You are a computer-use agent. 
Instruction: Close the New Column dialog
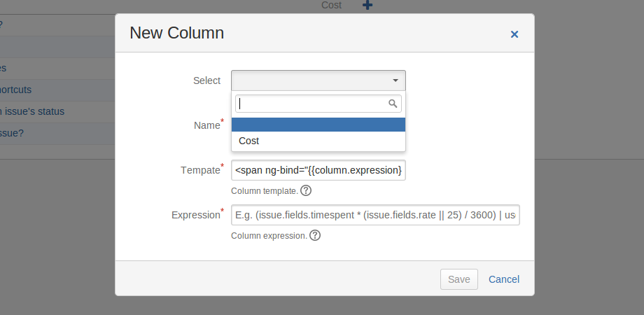514,34
